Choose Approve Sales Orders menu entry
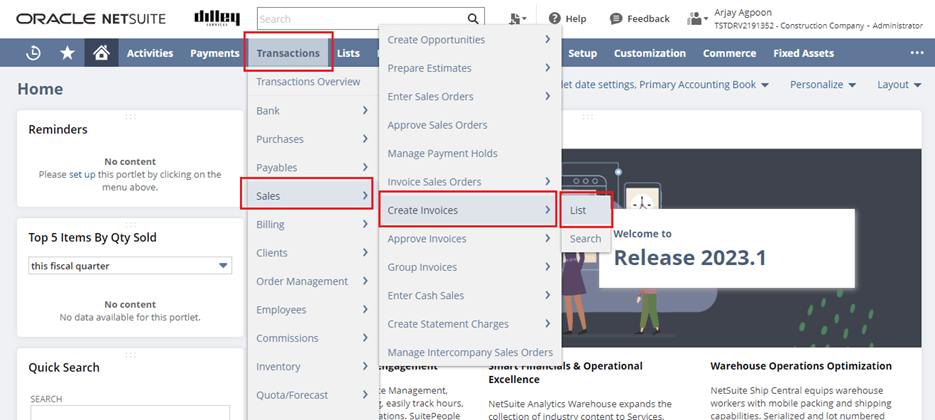Image resolution: width=935 pixels, height=420 pixels. [437, 125]
